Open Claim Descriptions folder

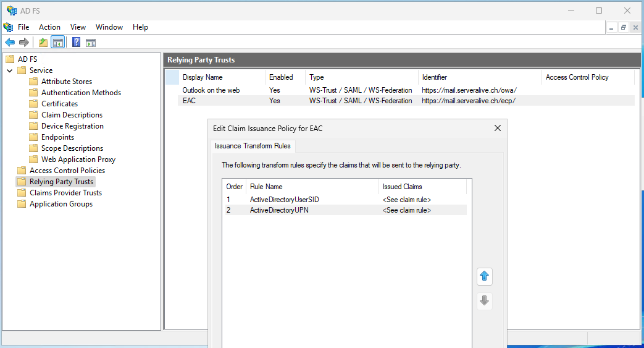coord(72,115)
